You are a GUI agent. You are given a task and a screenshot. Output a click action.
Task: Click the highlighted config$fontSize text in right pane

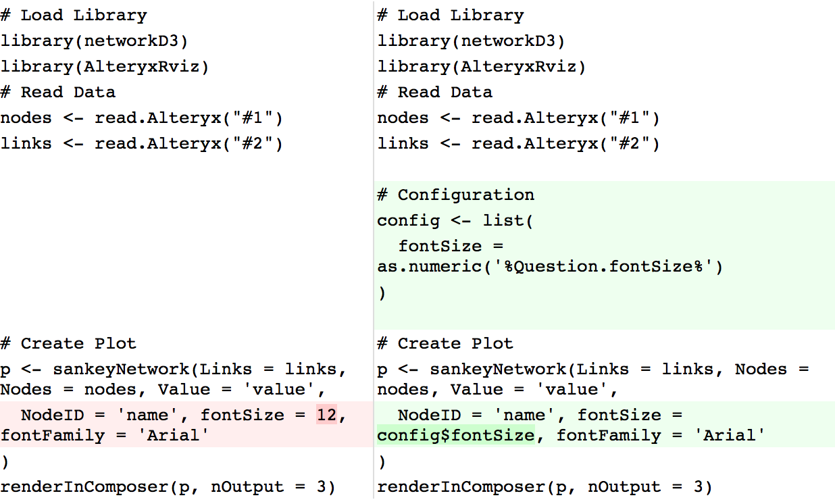[455, 436]
